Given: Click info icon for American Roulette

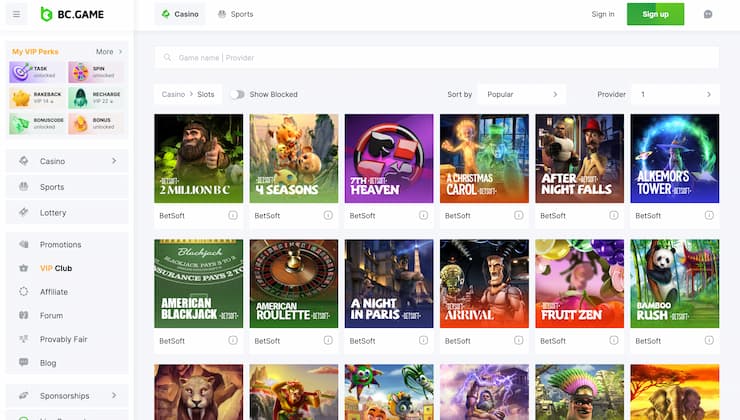Looking at the screenshot, I should (x=328, y=340).
